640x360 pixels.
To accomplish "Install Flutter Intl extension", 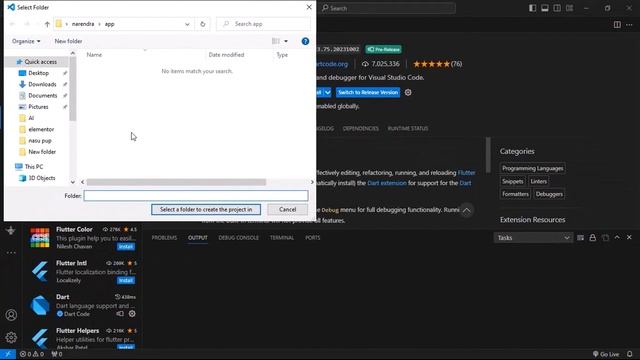I will [126, 280].
